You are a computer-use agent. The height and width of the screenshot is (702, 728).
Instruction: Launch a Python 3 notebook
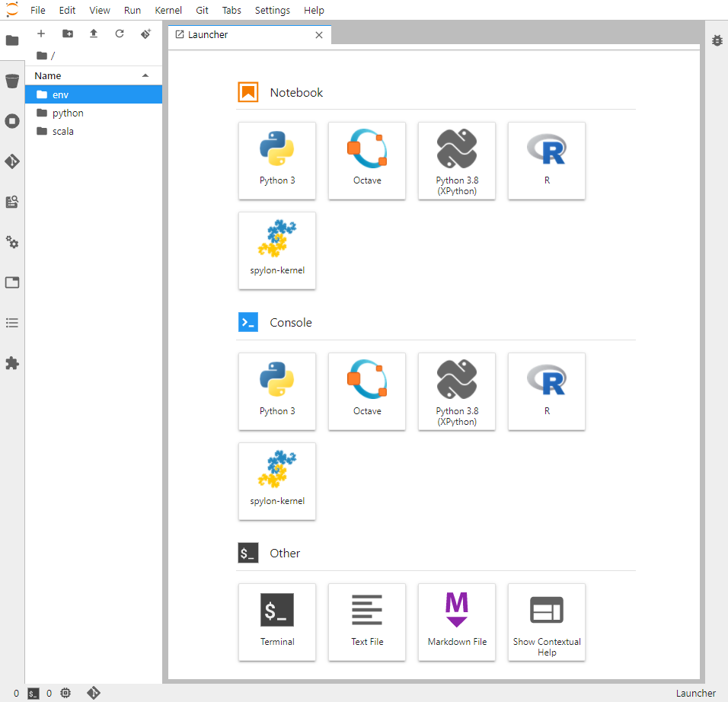click(x=277, y=161)
